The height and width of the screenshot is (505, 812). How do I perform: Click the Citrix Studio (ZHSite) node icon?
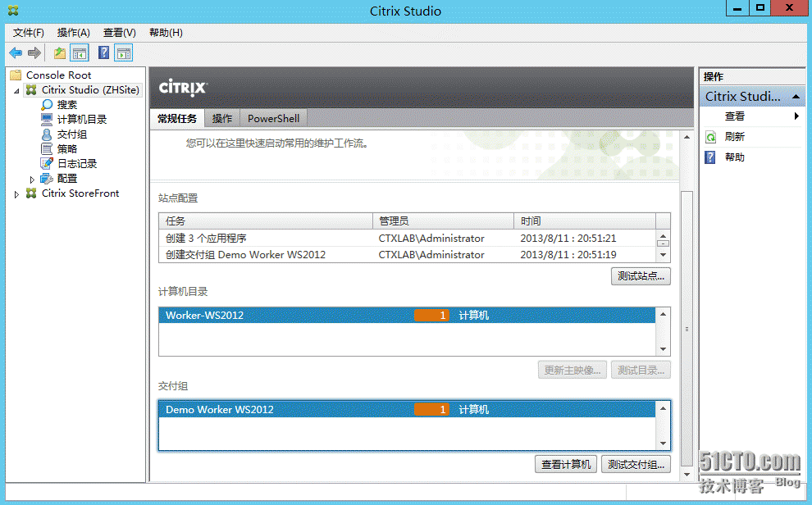(x=31, y=90)
